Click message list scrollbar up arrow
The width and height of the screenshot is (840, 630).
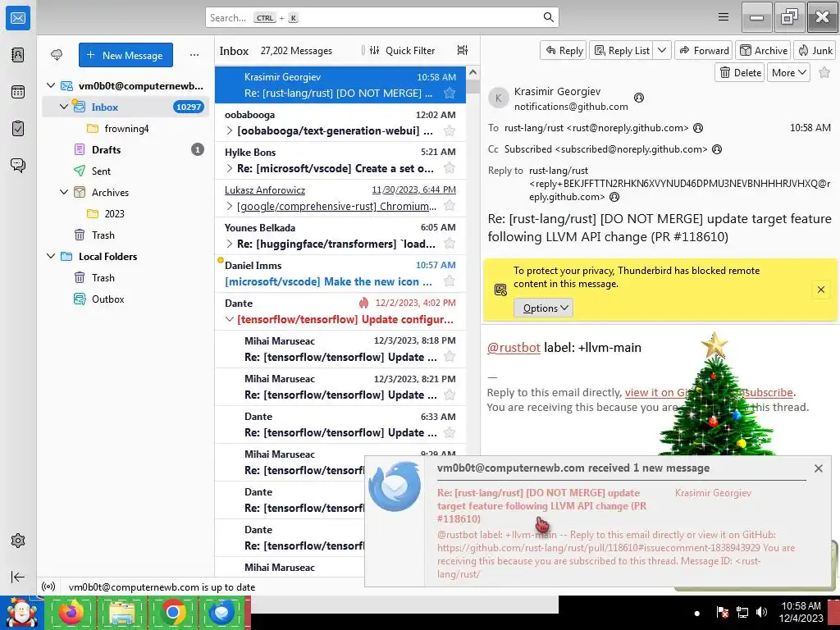click(472, 72)
